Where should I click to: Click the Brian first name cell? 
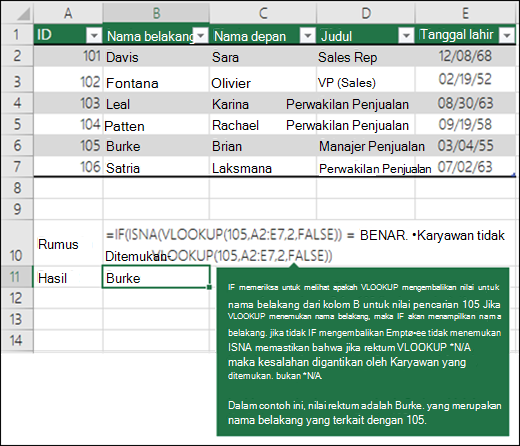click(x=263, y=146)
